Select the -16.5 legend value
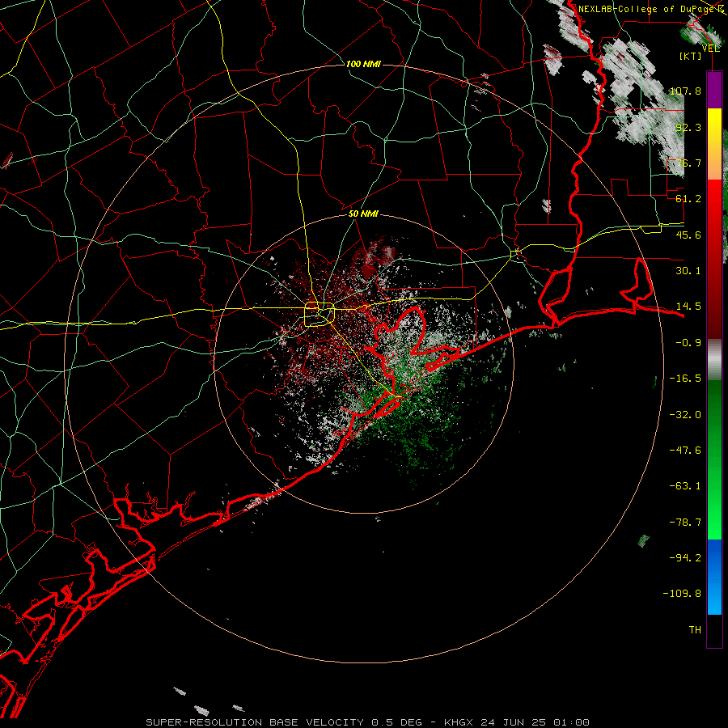This screenshot has height=728, width=728. coord(685,379)
